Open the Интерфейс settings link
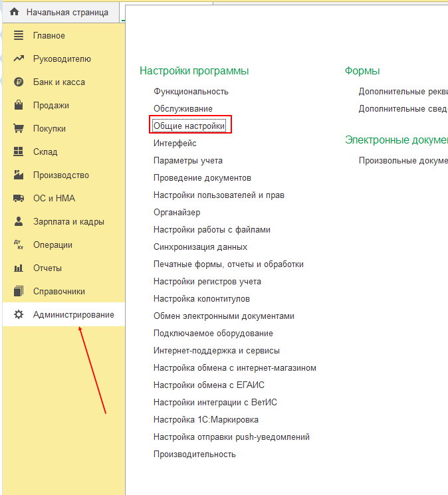 [x=175, y=144]
